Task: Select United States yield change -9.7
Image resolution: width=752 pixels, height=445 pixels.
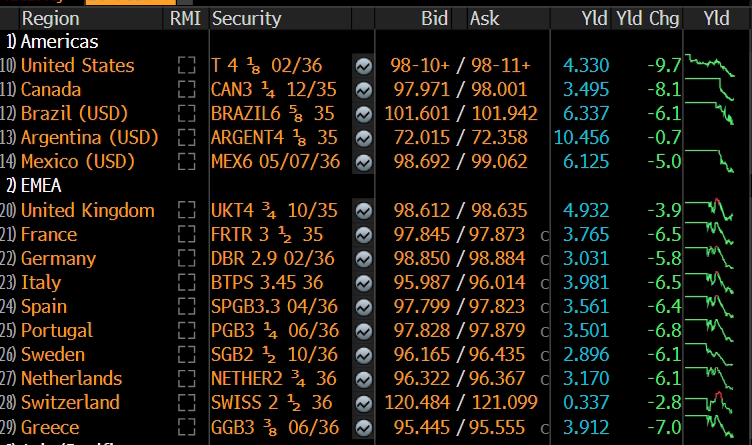Action: 664,65
